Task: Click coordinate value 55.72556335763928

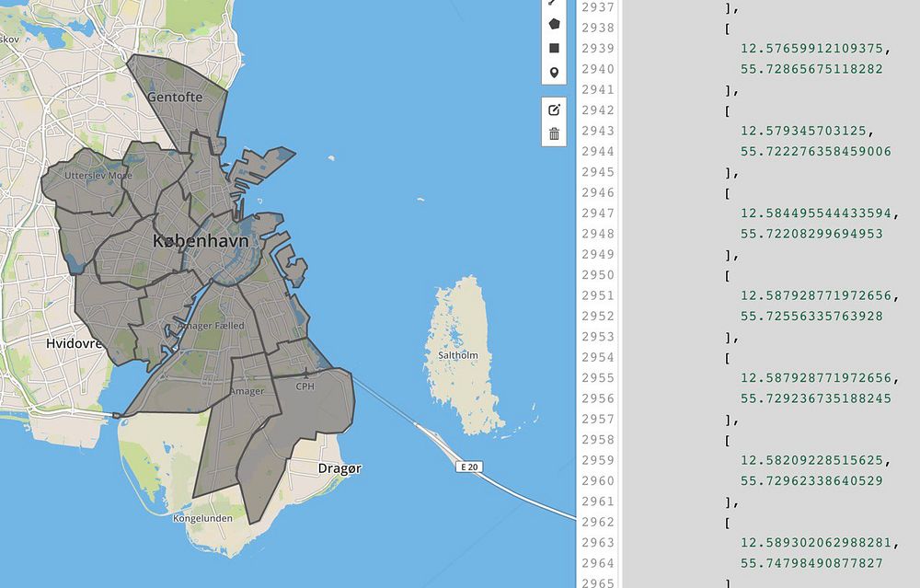Action: 811,317
